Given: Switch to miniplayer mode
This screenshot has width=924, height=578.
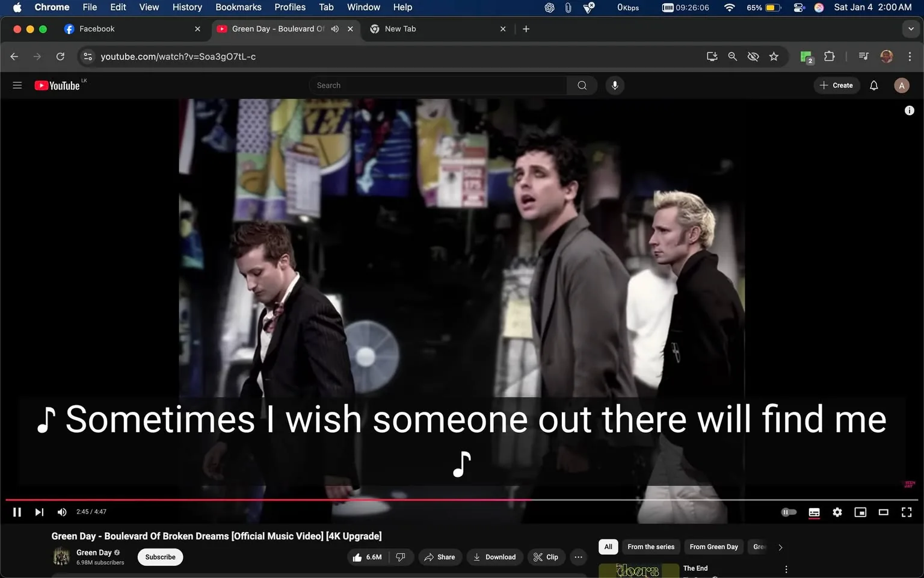Looking at the screenshot, I should pyautogui.click(x=860, y=512).
